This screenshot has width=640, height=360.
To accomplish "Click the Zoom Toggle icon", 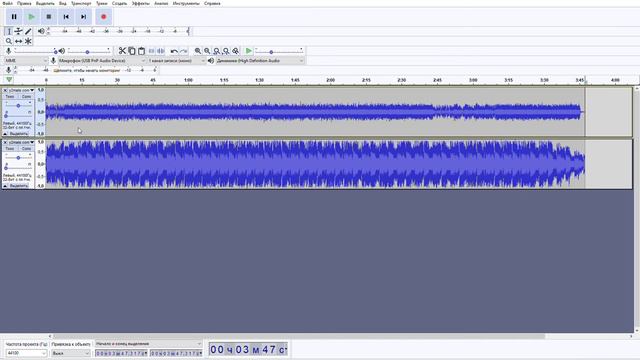I will (236, 51).
